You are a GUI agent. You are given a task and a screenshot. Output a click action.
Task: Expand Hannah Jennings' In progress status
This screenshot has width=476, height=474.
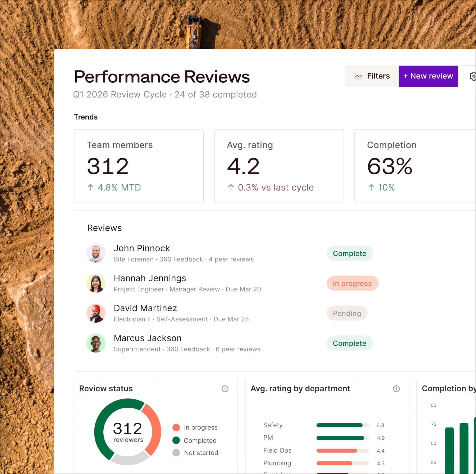point(353,283)
